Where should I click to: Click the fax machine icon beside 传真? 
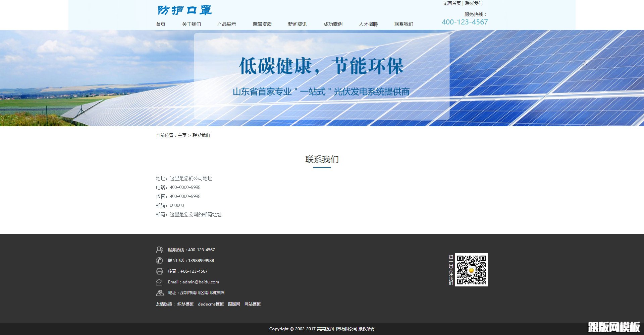click(x=159, y=271)
